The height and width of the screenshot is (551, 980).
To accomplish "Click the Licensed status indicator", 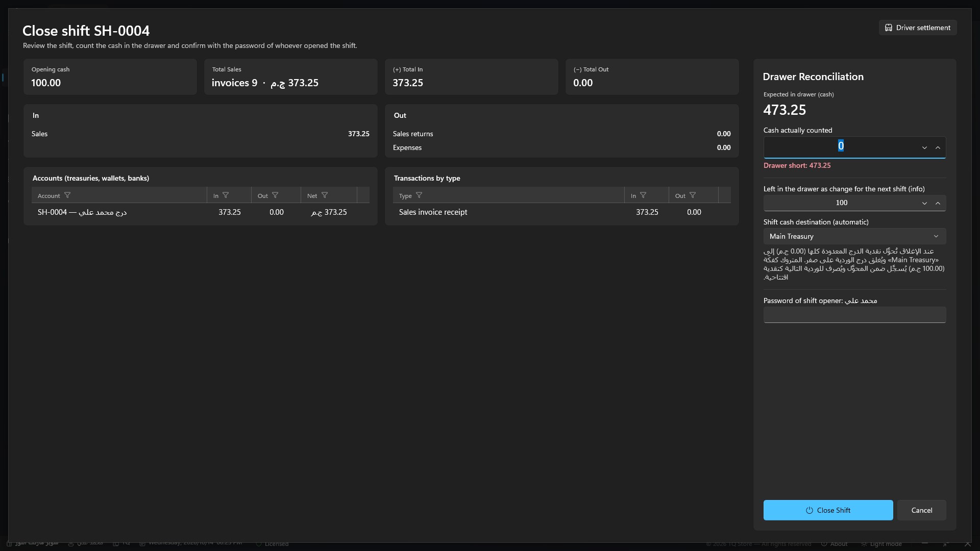I will pyautogui.click(x=272, y=544).
